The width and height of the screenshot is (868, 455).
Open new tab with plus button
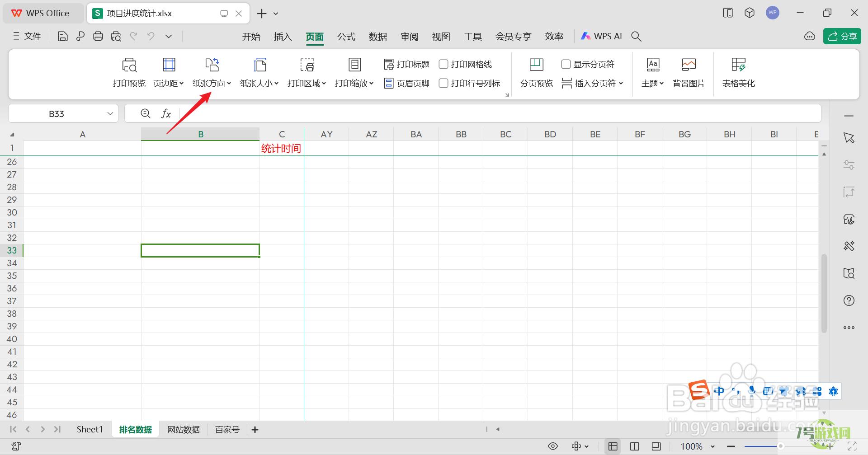(x=261, y=14)
